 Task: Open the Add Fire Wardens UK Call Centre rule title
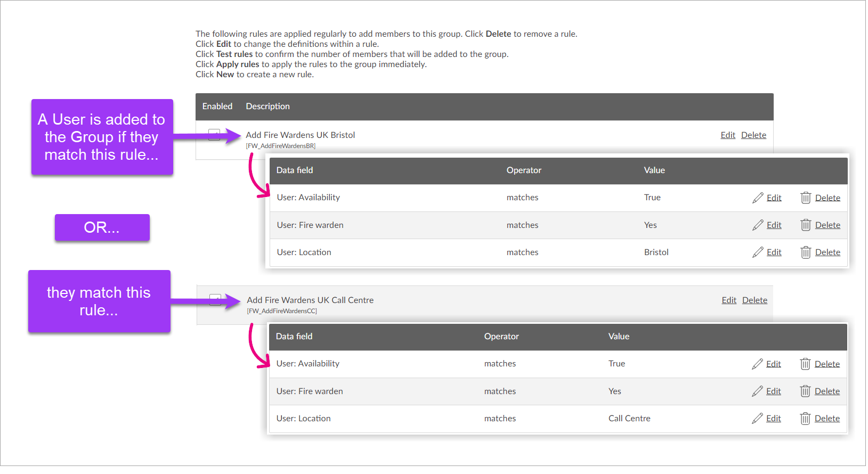tap(310, 300)
